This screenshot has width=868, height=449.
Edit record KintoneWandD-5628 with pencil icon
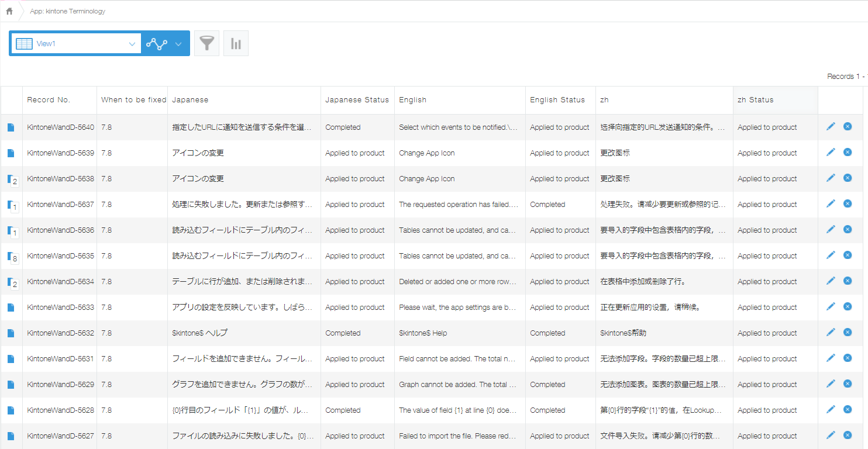click(x=831, y=409)
